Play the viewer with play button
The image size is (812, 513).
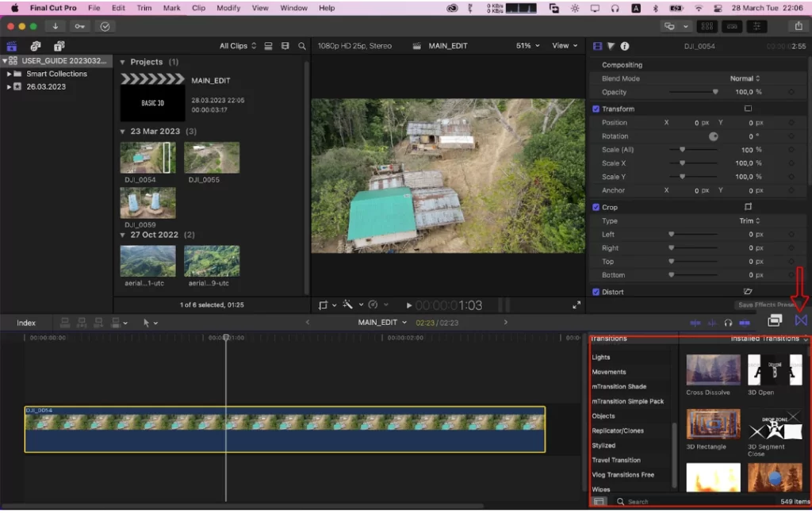pyautogui.click(x=409, y=305)
